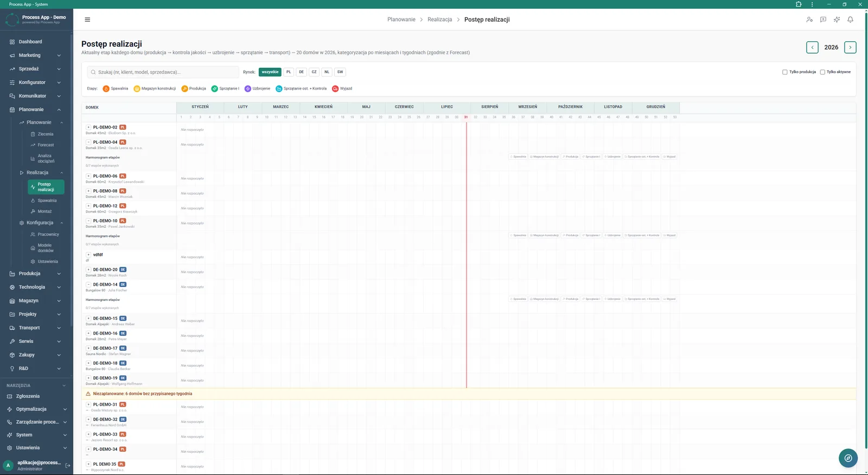Image resolution: width=868 pixels, height=475 pixels.
Task: Go to Planowanie breadcrumb
Action: click(401, 20)
